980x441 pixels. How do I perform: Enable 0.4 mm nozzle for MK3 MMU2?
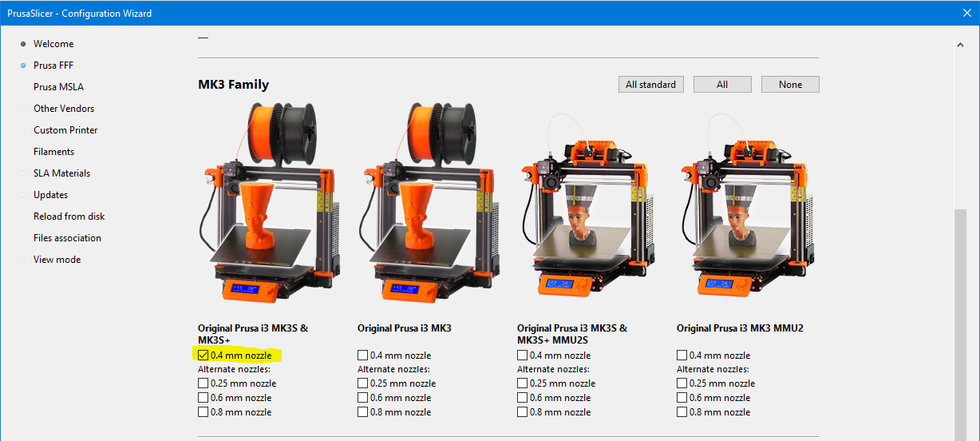click(682, 356)
